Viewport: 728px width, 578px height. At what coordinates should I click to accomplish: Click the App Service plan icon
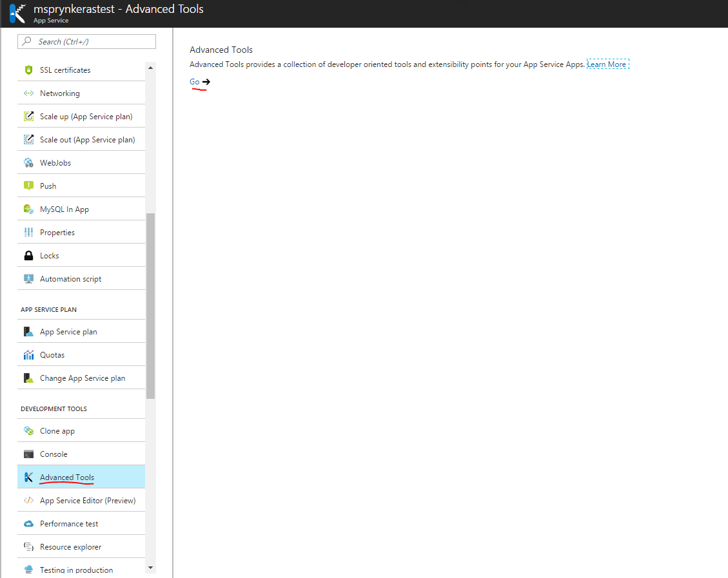click(x=28, y=332)
